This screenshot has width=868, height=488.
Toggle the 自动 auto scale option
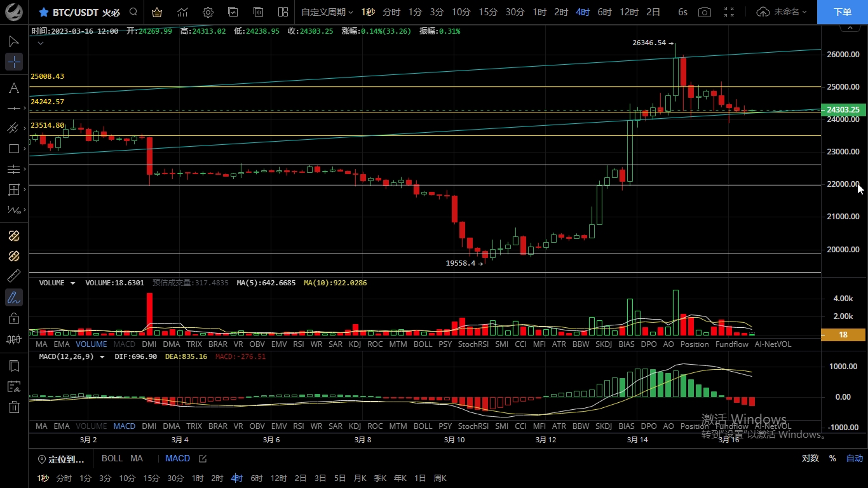[854, 458]
